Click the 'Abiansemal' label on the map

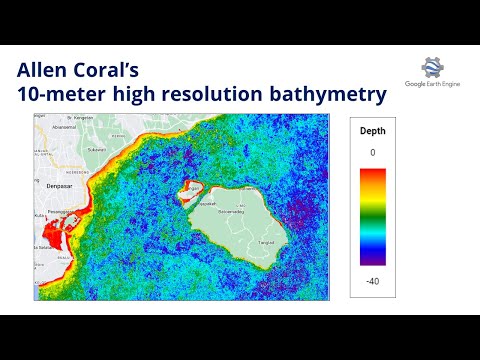[x=64, y=127]
